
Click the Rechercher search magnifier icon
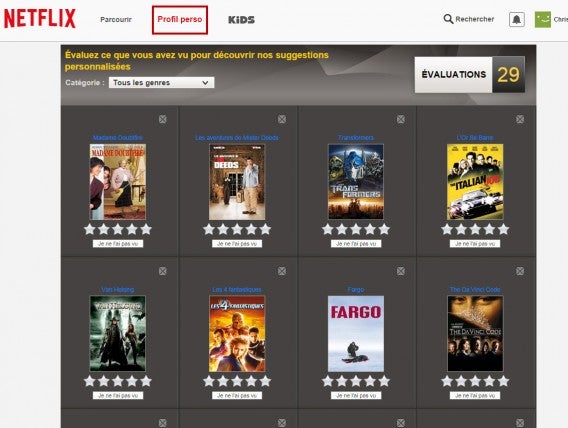pos(448,19)
